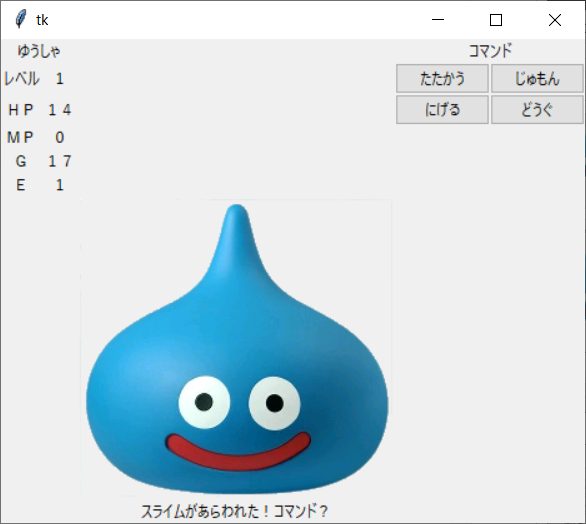
Task: Choose the たたかう (Fight) command
Action: point(442,78)
